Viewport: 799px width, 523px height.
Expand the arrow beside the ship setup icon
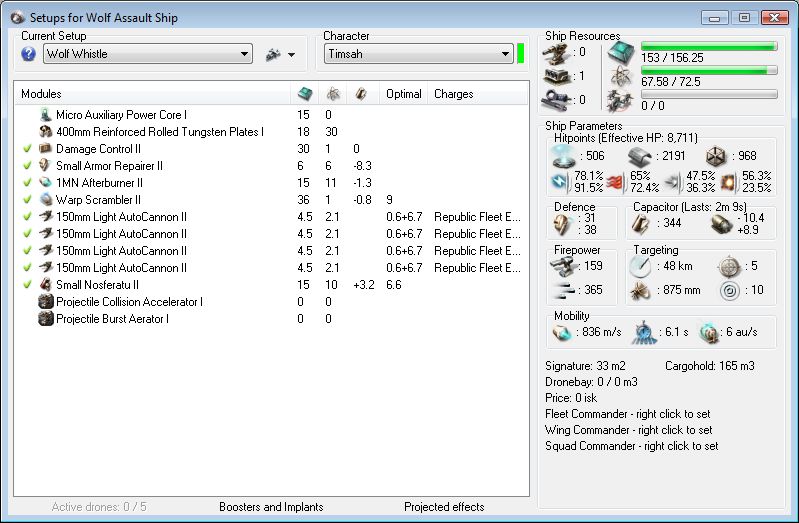coord(291,55)
